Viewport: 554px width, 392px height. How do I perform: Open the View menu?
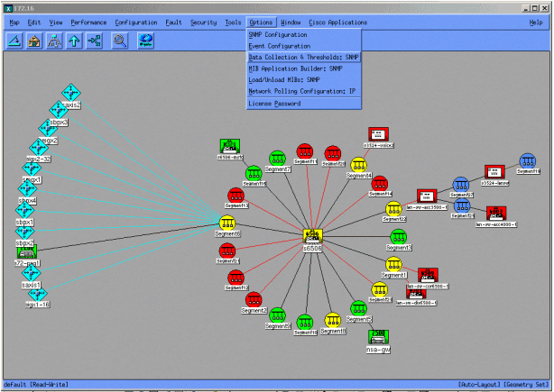(x=56, y=23)
